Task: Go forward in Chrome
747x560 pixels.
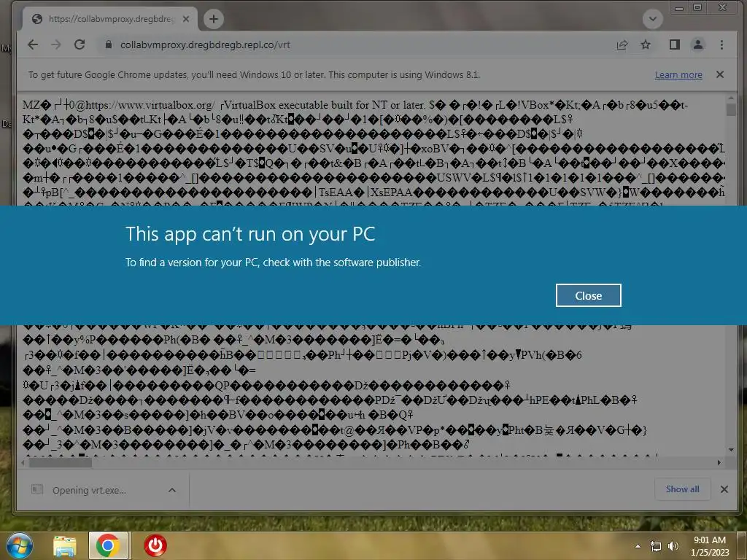Action: click(55, 44)
